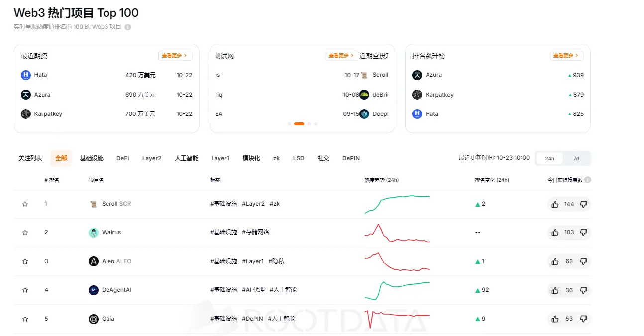Click the Aleo ALEO project logo
Screen dimensions: 644x336
(x=94, y=261)
